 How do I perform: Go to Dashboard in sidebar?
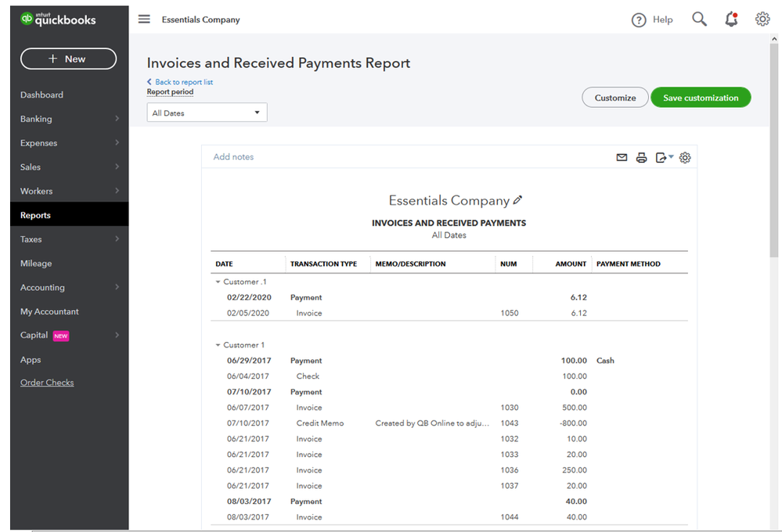tap(42, 95)
